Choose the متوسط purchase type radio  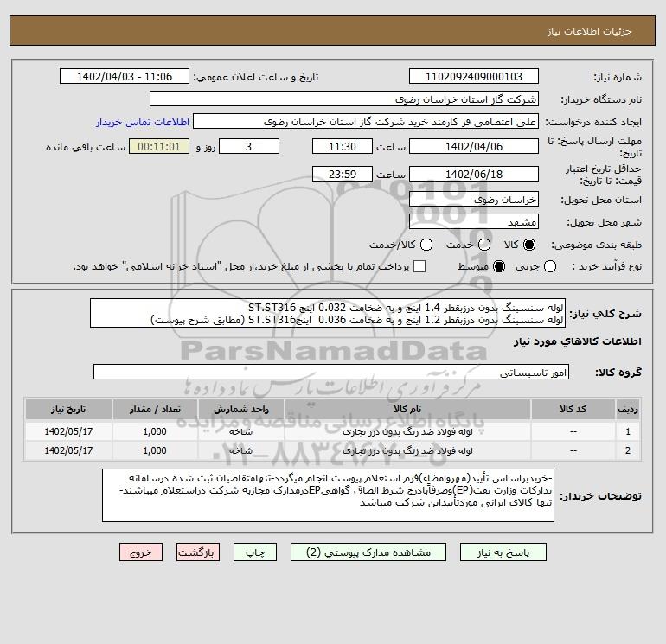click(x=499, y=266)
